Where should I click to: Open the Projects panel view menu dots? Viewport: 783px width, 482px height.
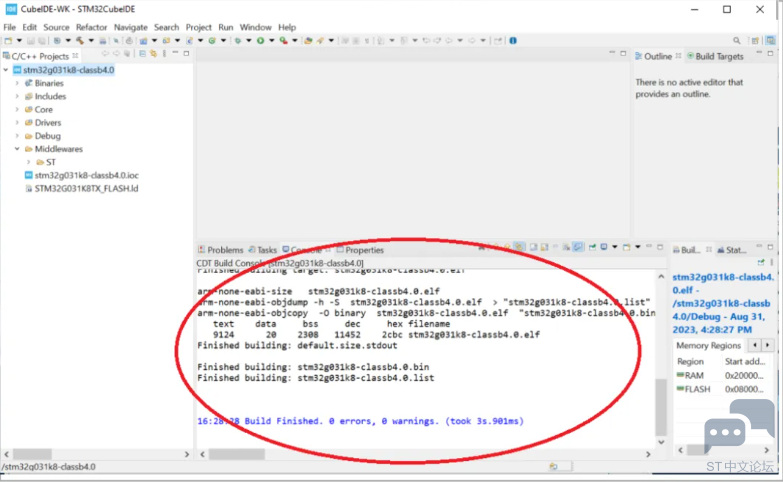pyautogui.click(x=164, y=53)
